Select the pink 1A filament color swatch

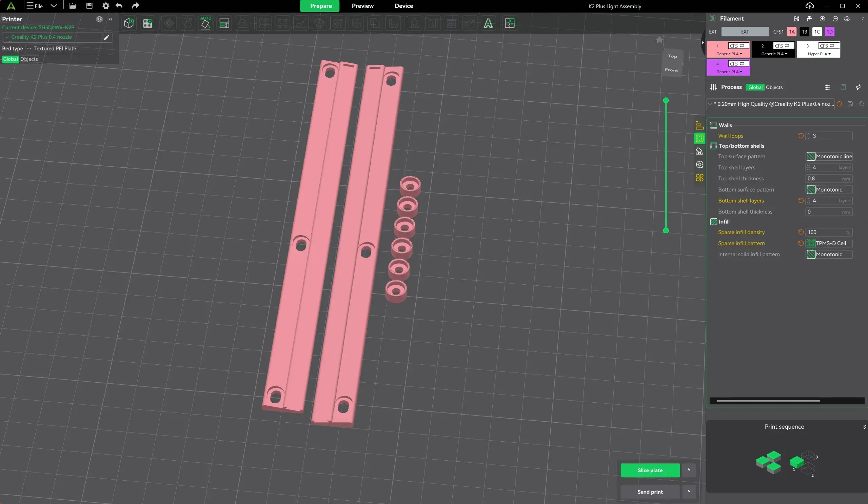click(791, 32)
